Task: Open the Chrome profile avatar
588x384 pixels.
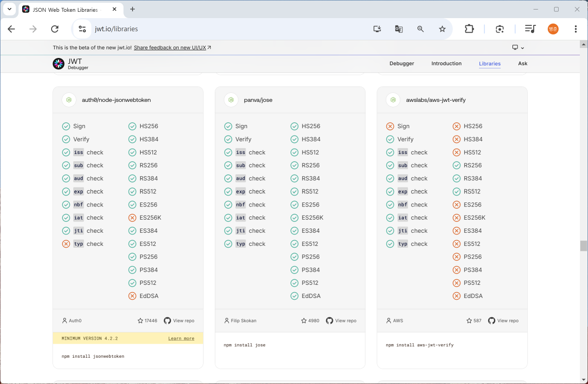Action: (x=553, y=29)
